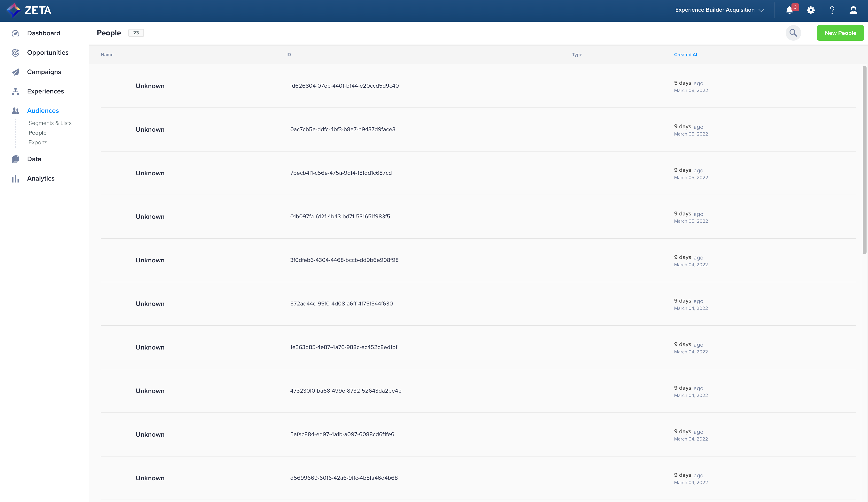The height and width of the screenshot is (502, 868).
Task: Open the settings gear icon
Action: pyautogui.click(x=810, y=10)
